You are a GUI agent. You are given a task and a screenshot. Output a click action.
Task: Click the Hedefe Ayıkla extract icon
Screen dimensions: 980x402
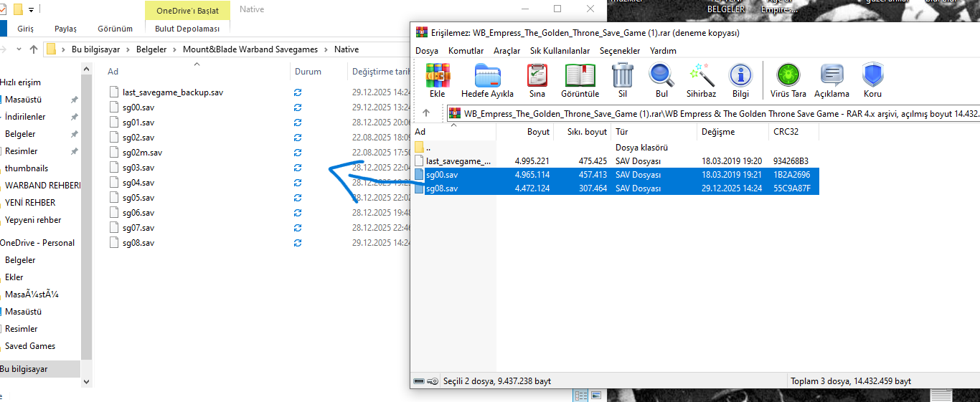pos(487,75)
